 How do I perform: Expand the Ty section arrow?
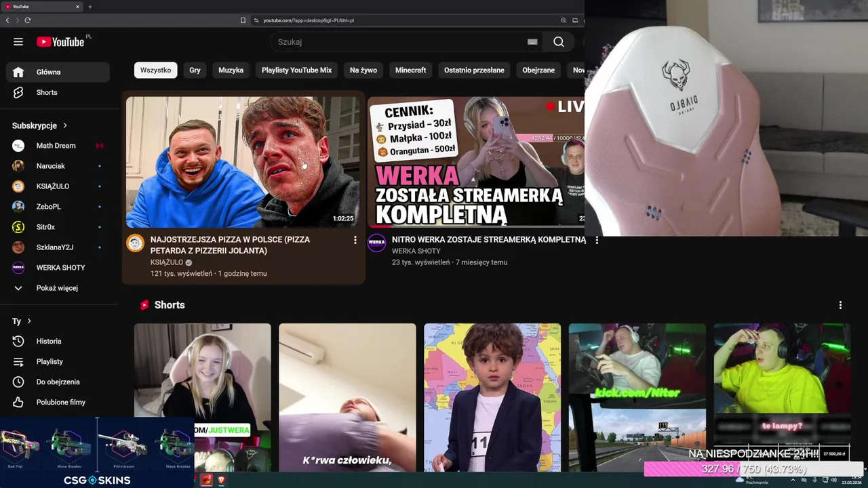(x=29, y=321)
